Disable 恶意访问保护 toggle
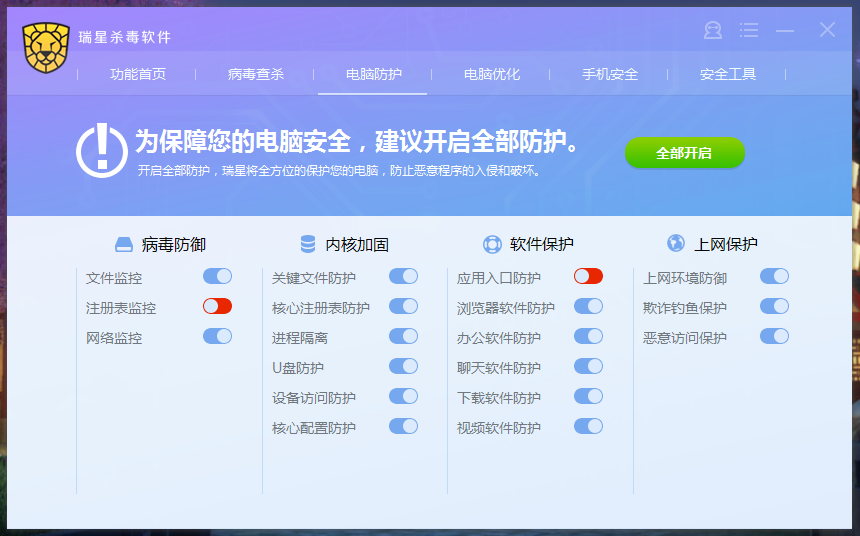860x536 pixels. point(774,336)
